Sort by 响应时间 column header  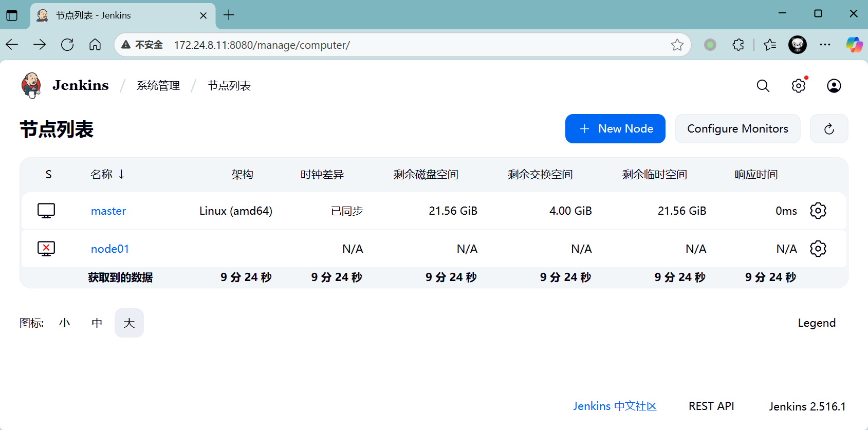pyautogui.click(x=756, y=175)
